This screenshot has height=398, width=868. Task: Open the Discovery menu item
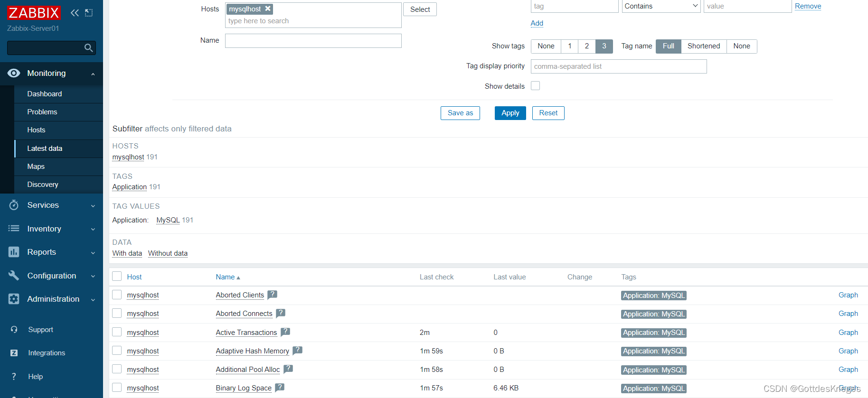point(58,185)
